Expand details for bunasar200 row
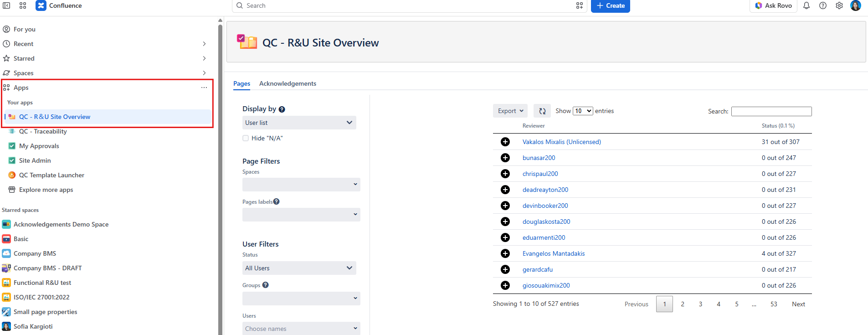Viewport: 868px width, 335px height. click(505, 158)
